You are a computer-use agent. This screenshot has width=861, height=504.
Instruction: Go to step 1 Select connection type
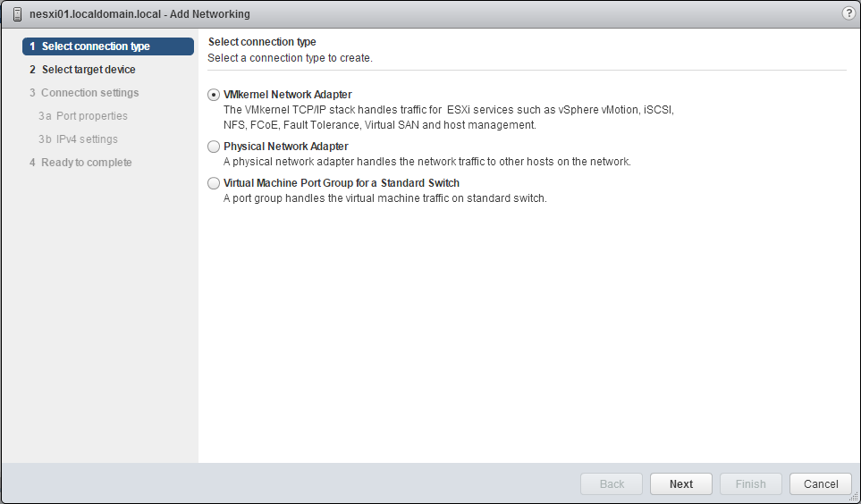(108, 46)
